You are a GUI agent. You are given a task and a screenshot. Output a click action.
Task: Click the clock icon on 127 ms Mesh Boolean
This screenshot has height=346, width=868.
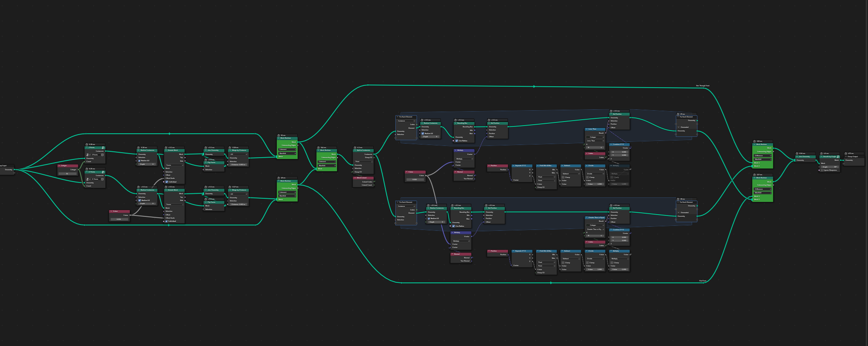coord(754,174)
